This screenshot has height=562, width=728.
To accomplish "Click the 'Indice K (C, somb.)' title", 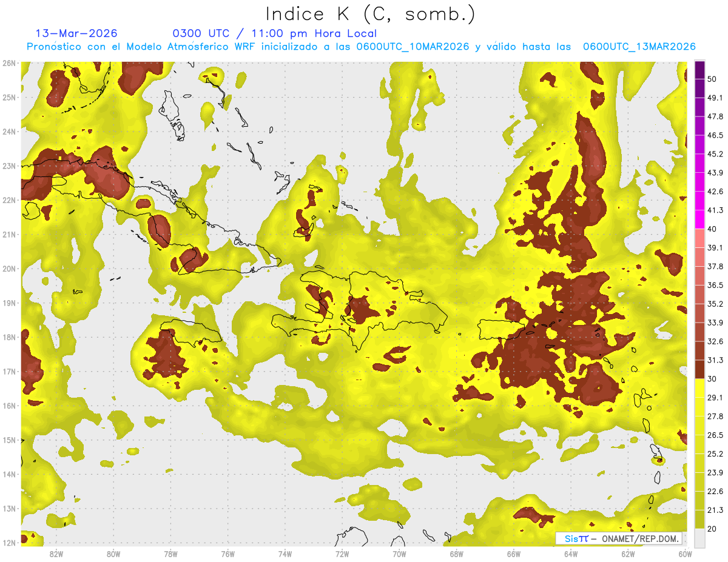I will coord(371,14).
